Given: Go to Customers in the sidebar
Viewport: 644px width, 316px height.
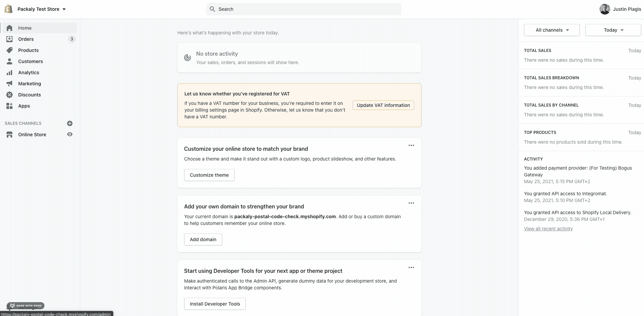Looking at the screenshot, I should click(30, 61).
